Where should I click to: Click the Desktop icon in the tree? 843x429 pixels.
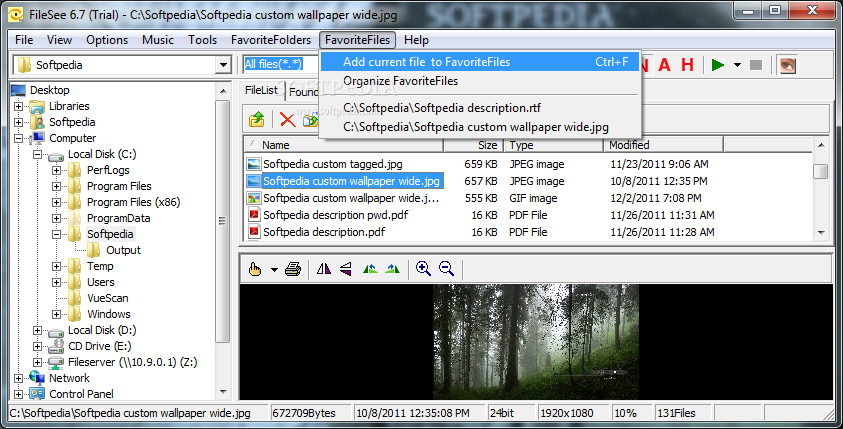pos(18,90)
